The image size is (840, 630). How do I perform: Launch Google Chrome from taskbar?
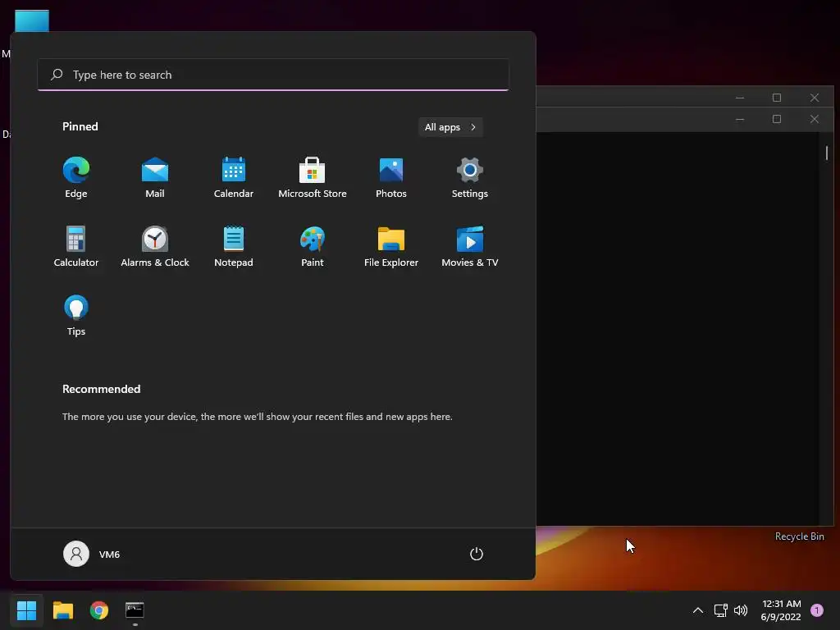tap(99, 610)
